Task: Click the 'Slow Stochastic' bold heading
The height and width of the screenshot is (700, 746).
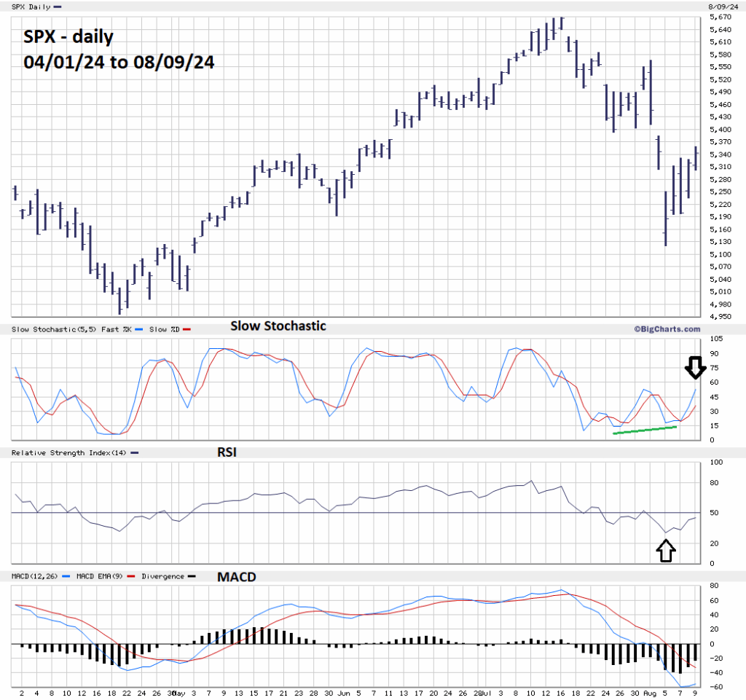Action: click(278, 326)
